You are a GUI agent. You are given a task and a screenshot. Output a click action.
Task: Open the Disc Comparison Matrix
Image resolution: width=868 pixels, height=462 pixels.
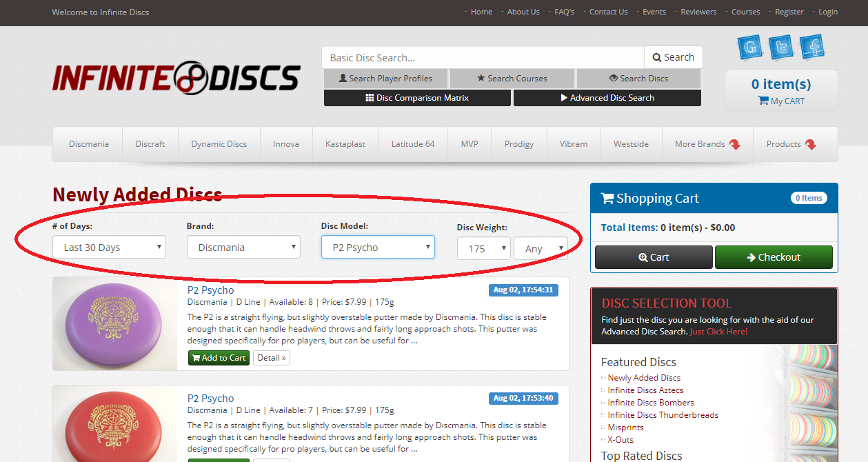417,98
